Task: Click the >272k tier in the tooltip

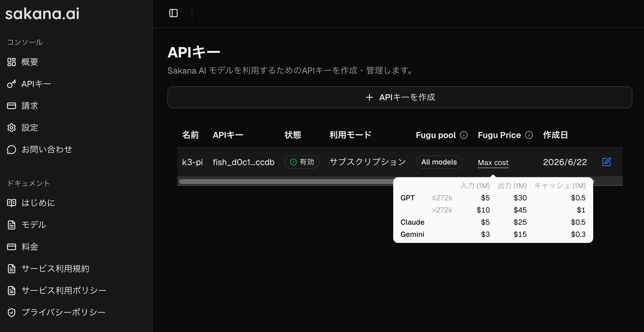Action: (442, 210)
